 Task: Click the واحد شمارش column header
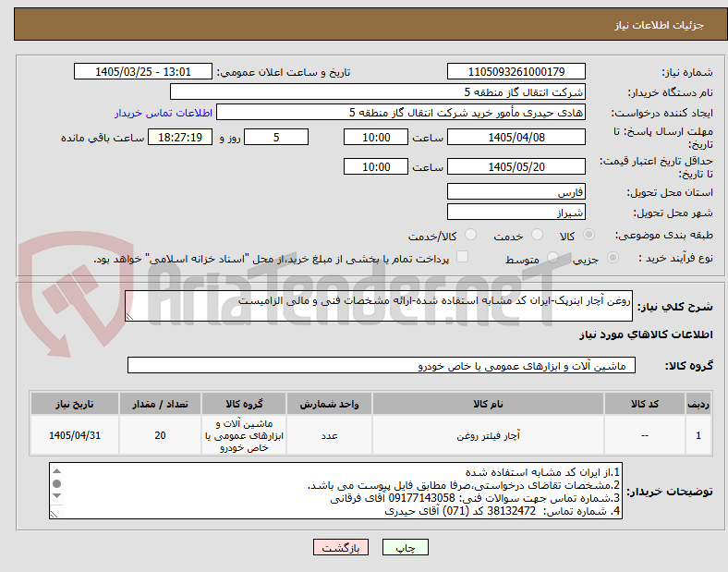(329, 404)
